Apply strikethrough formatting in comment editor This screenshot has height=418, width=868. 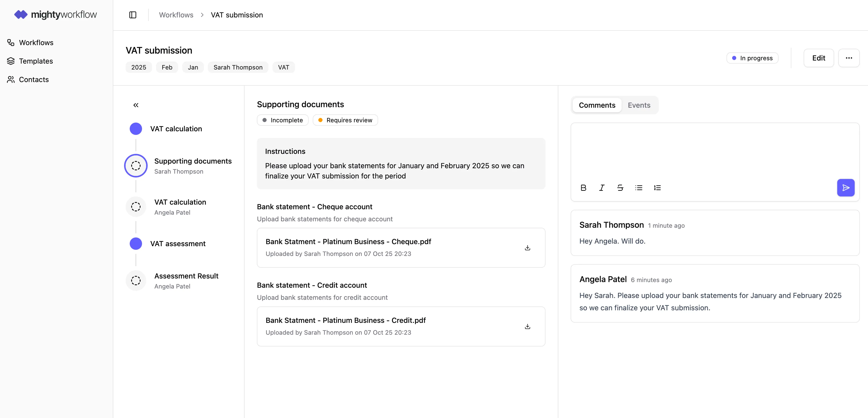coord(620,188)
